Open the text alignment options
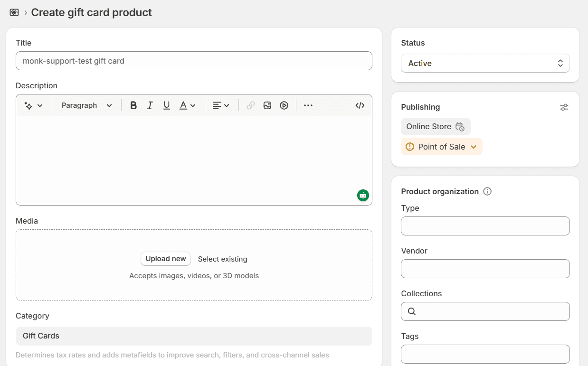The image size is (588, 366). coord(220,105)
